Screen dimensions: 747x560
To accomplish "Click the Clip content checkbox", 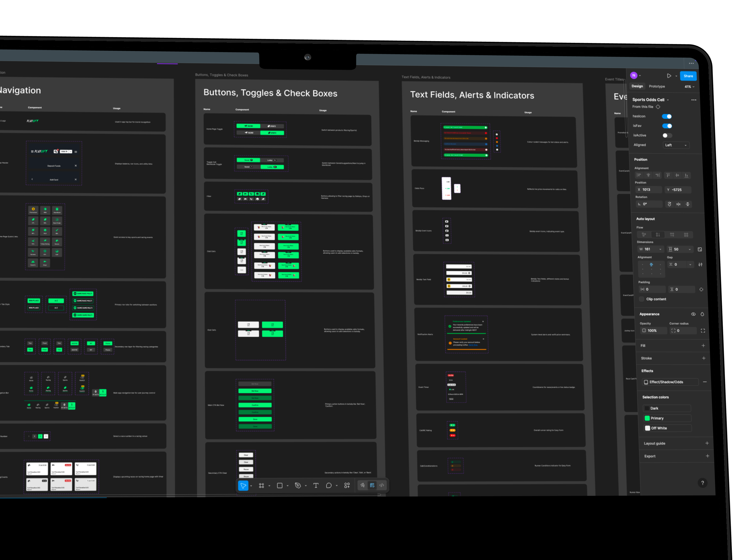I will 642,299.
